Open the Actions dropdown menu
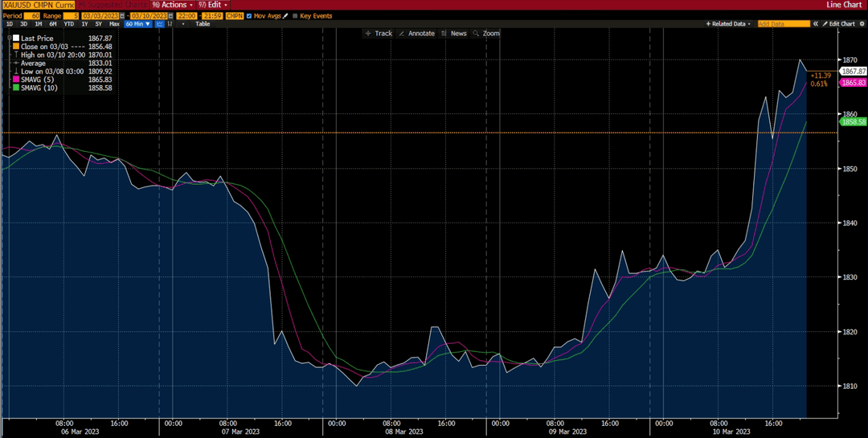 (x=173, y=5)
